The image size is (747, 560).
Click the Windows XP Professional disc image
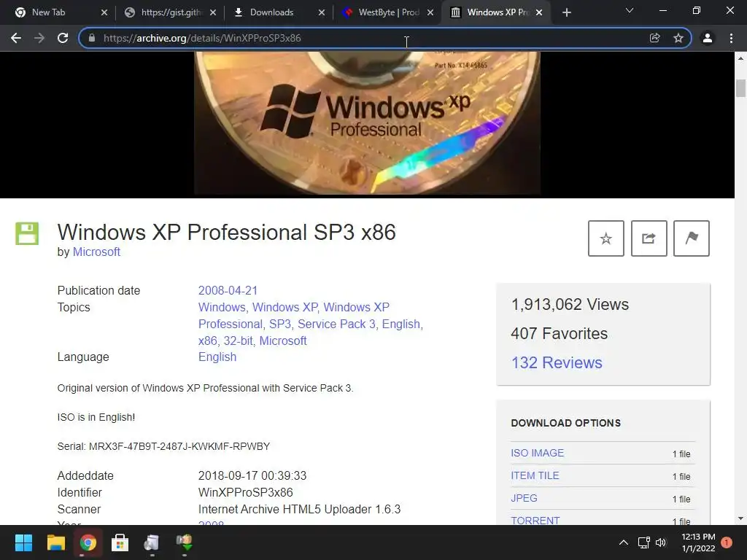(x=368, y=123)
